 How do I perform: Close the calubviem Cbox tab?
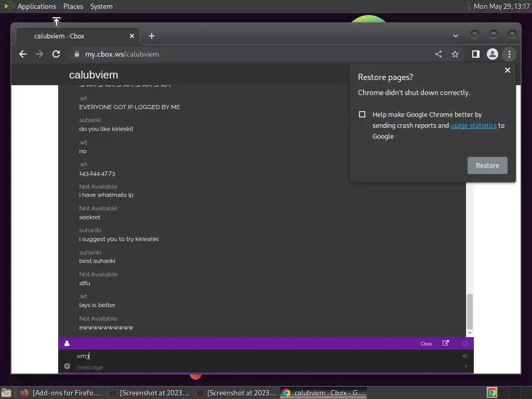[x=132, y=36]
